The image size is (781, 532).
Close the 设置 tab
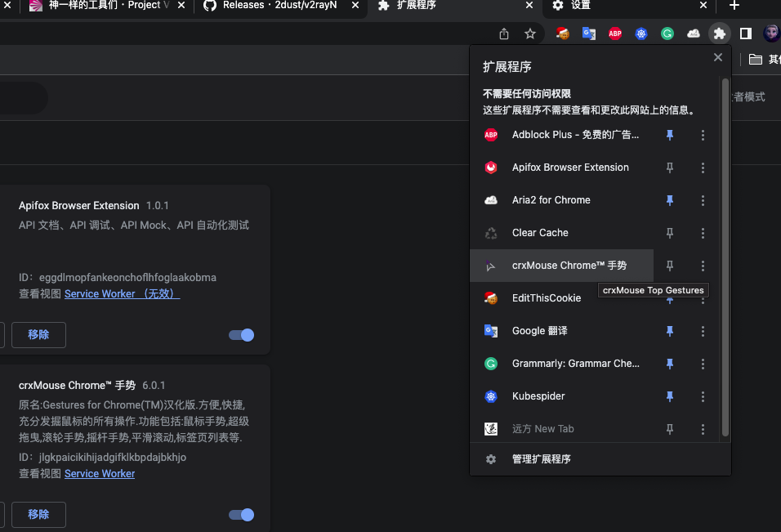pos(703,6)
